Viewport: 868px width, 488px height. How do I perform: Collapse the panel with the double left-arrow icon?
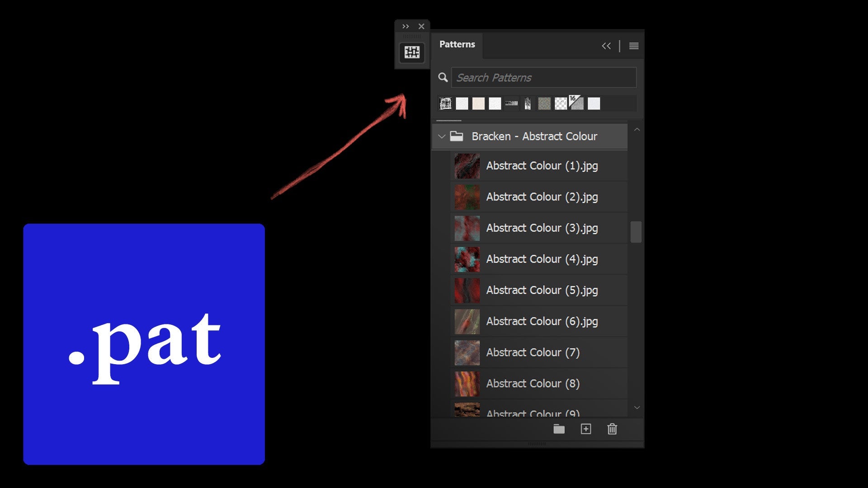pyautogui.click(x=606, y=46)
